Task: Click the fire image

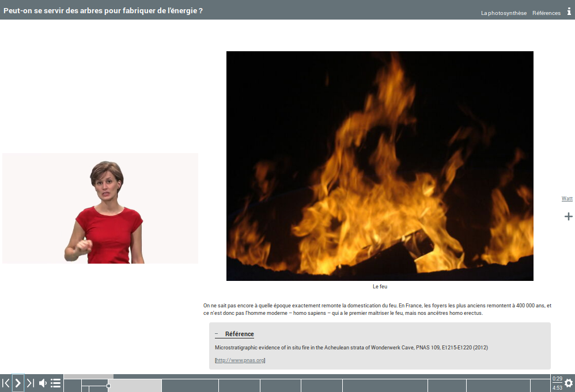Action: pyautogui.click(x=380, y=166)
